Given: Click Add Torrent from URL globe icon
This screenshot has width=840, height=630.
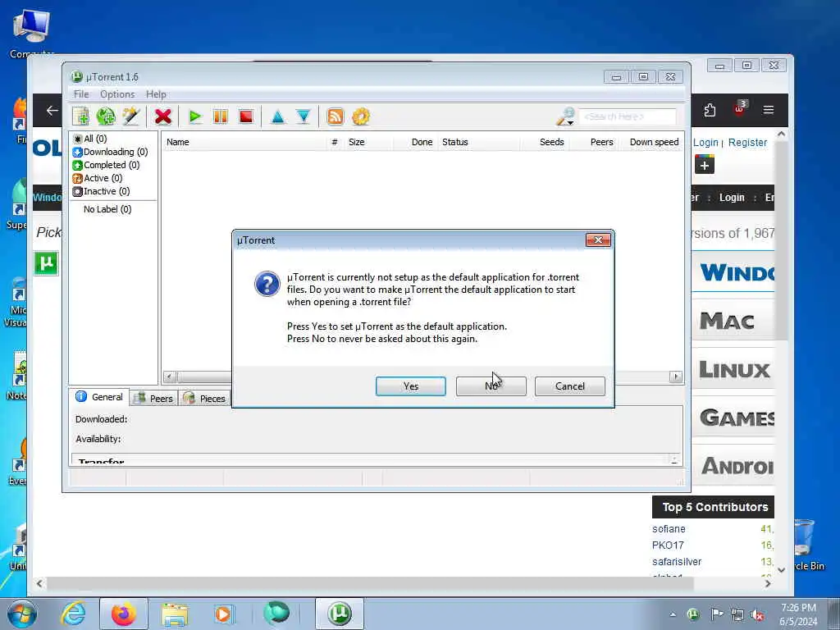Looking at the screenshot, I should click(x=106, y=116).
